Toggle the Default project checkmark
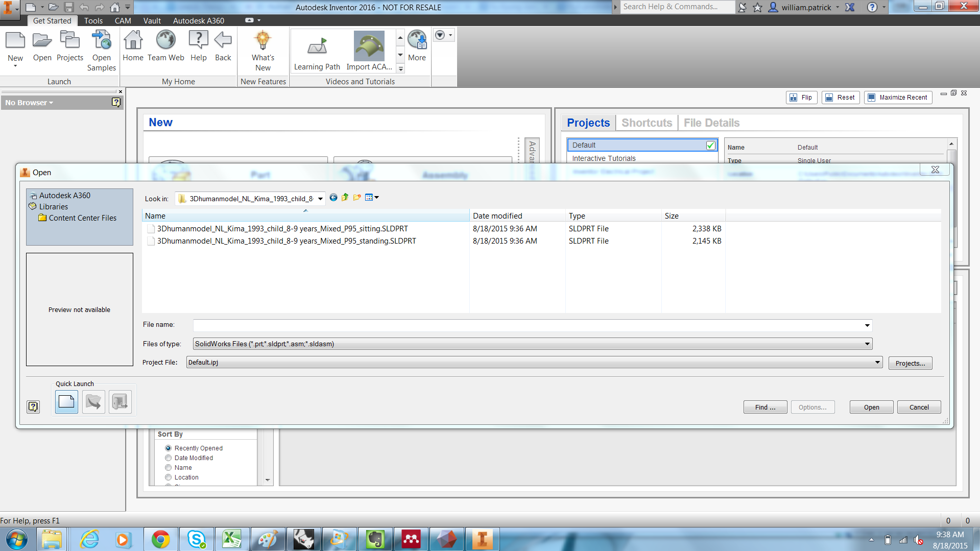 pos(710,146)
